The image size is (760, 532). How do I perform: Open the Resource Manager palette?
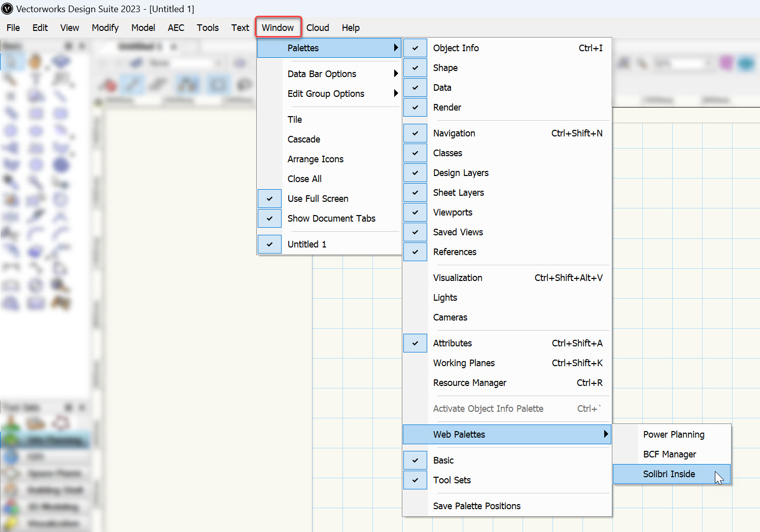point(507,383)
